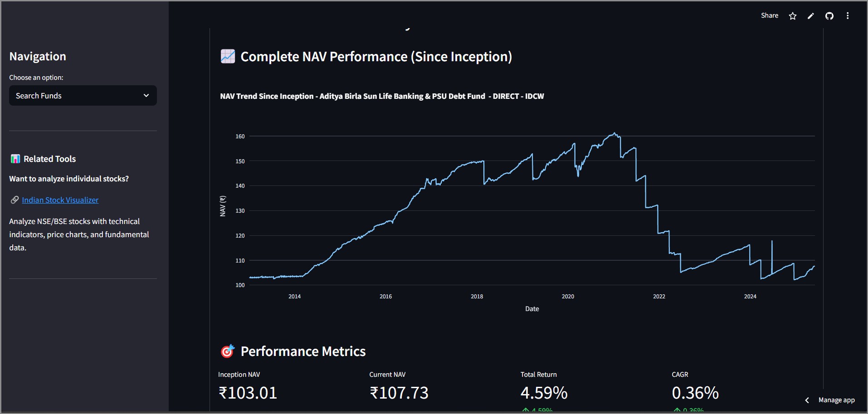Open the Search Funds dropdown
868x414 pixels.
coord(83,96)
